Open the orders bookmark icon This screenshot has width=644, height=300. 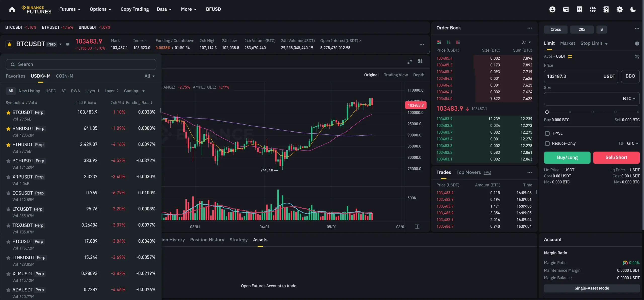579,9
